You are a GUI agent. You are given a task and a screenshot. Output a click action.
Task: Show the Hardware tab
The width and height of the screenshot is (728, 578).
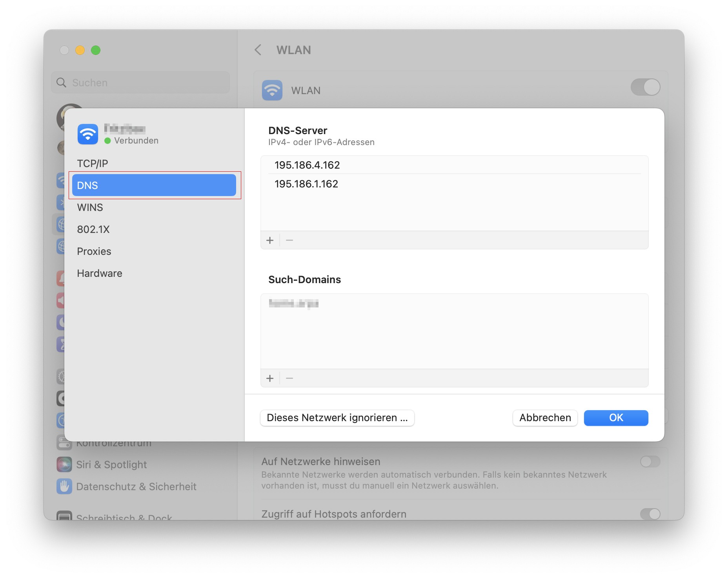tap(154, 273)
